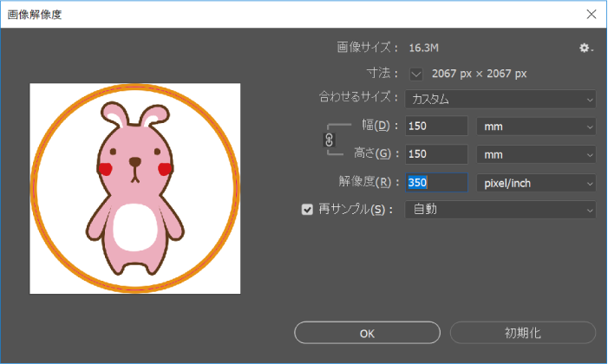608x364 pixels.
Task: Toggle the constrain proportions chain link icon
Action: pos(330,140)
